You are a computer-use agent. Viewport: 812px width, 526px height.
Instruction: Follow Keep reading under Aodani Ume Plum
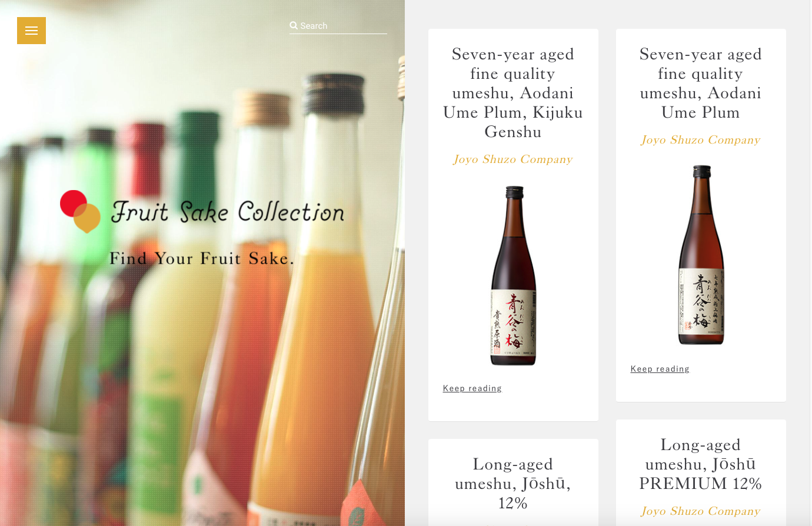click(660, 369)
